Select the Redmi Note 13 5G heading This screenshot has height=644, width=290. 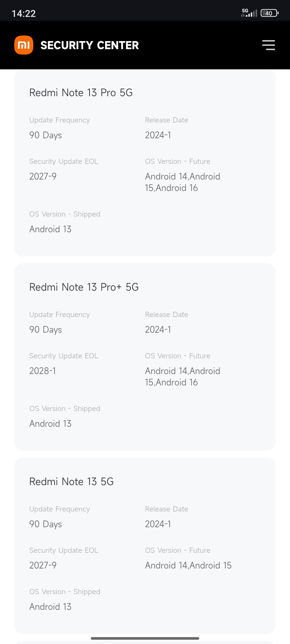pyautogui.click(x=71, y=482)
